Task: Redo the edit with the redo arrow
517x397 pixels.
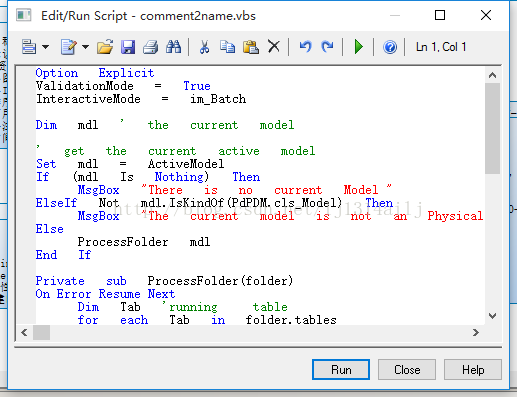Action: point(327,47)
